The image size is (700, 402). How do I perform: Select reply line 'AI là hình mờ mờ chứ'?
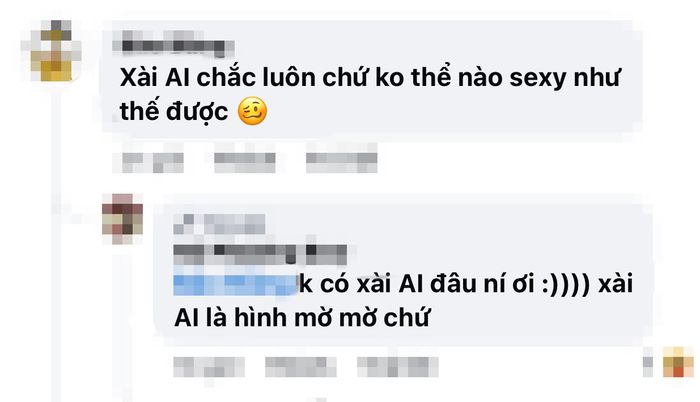(x=301, y=318)
